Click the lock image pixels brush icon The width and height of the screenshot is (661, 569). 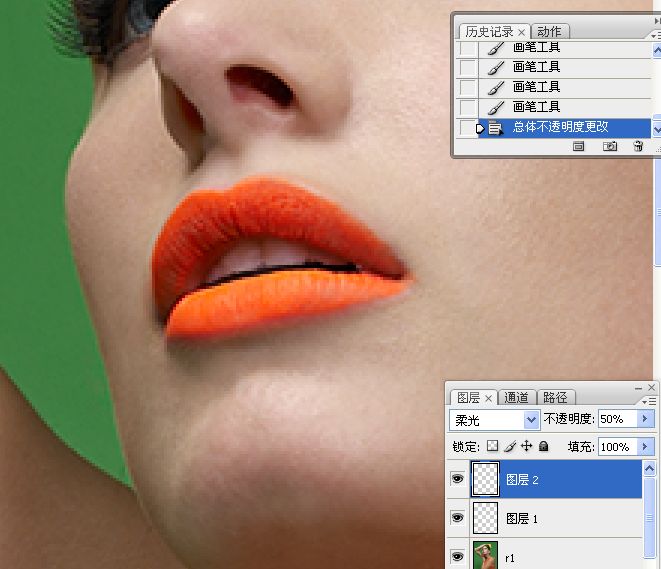(510, 446)
